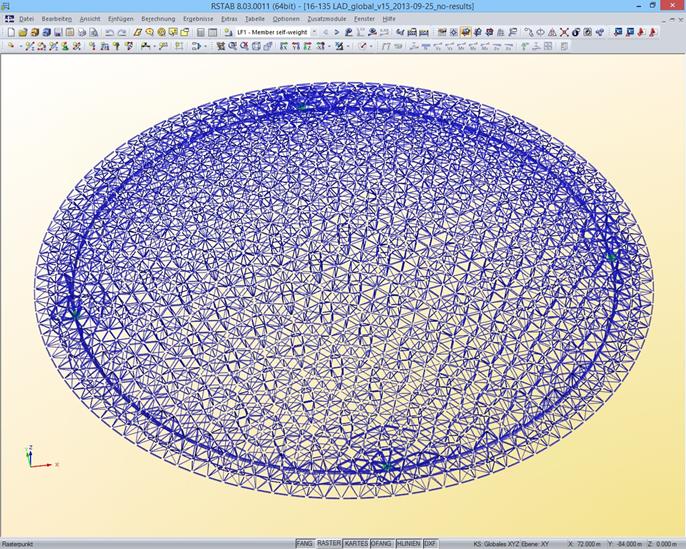Toggle RASTER grid in status bar
Screen dimensions: 686x549
329,543
